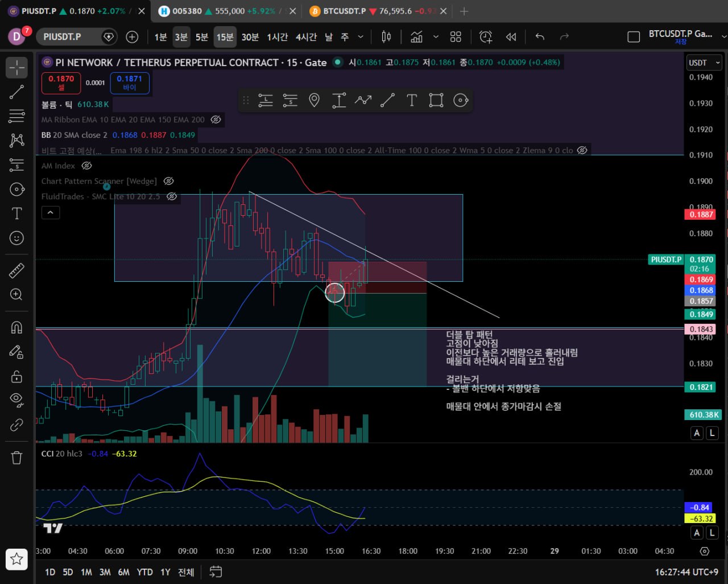This screenshot has height=584, width=728.
Task: Create a new alert with the alarm clock icon
Action: tap(486, 37)
